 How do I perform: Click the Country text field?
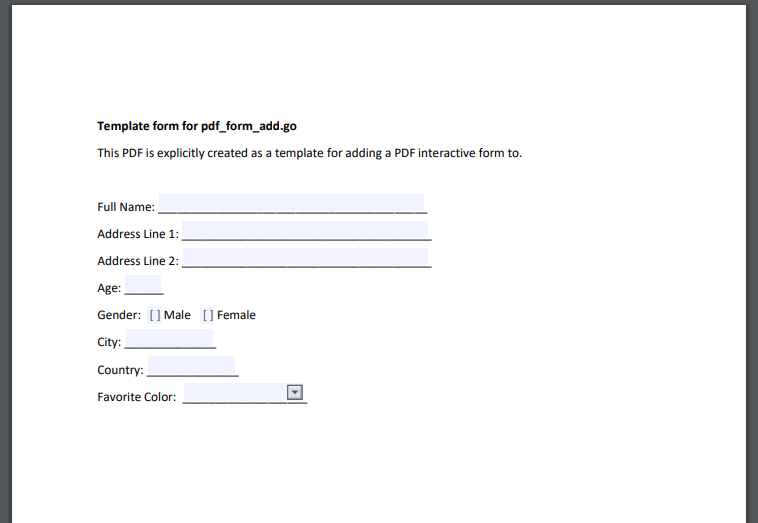click(x=191, y=366)
